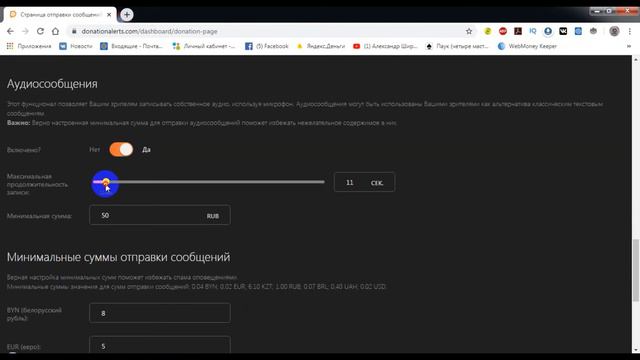Open the browser home page
The width and height of the screenshot is (640, 360).
(x=56, y=31)
